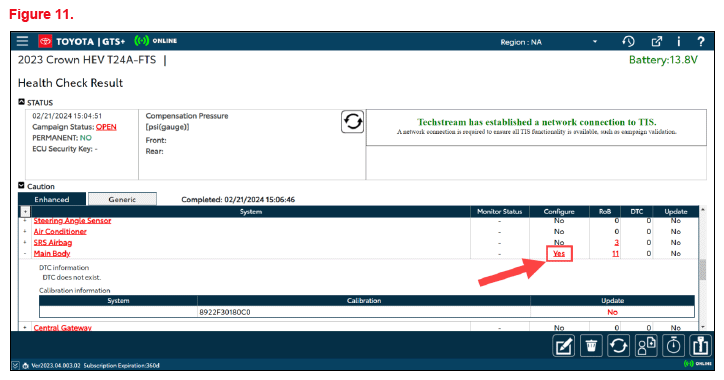The height and width of the screenshot is (380, 724).
Task: Click calibration ID 8922F30180C0
Action: point(225,312)
